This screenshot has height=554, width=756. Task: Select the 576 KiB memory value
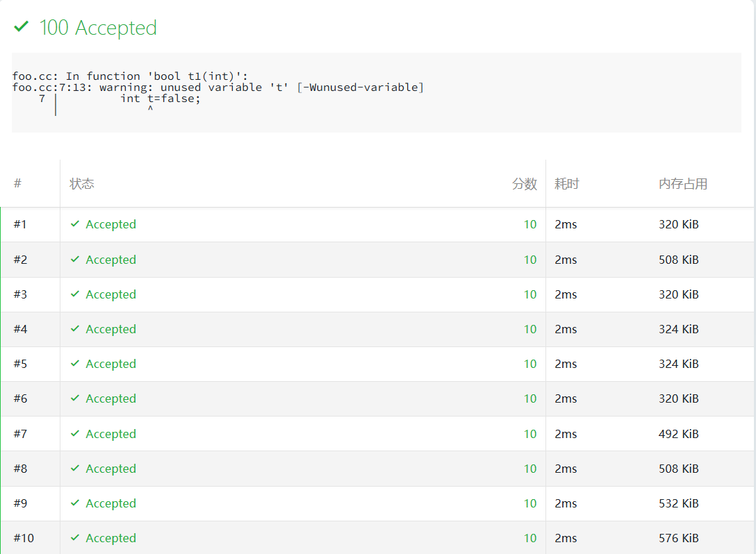(678, 538)
